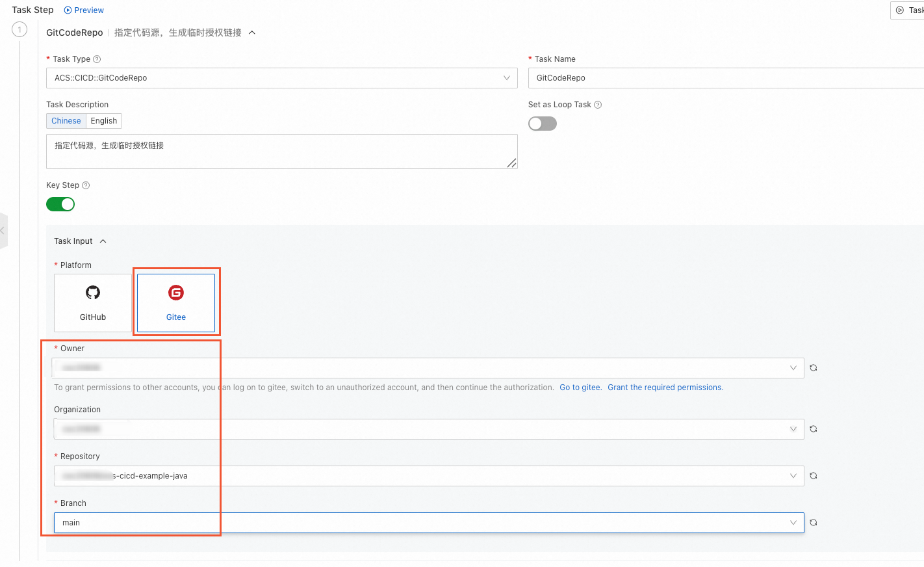Image resolution: width=924 pixels, height=567 pixels.
Task: Click the Task Step heading
Action: point(32,10)
